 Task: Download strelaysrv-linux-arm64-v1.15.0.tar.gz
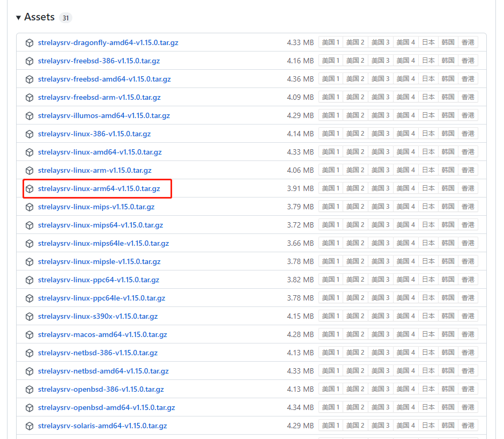(99, 189)
